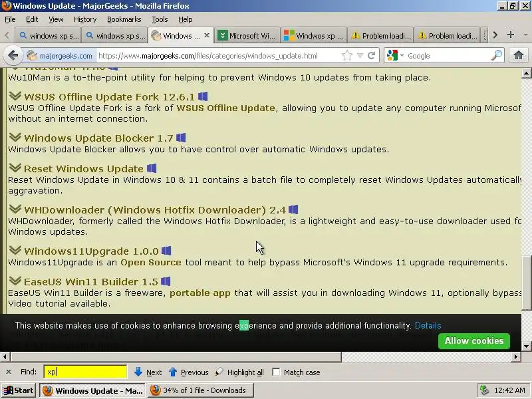The image size is (532, 399).
Task: Click the find text field containing xp
Action: click(x=85, y=372)
